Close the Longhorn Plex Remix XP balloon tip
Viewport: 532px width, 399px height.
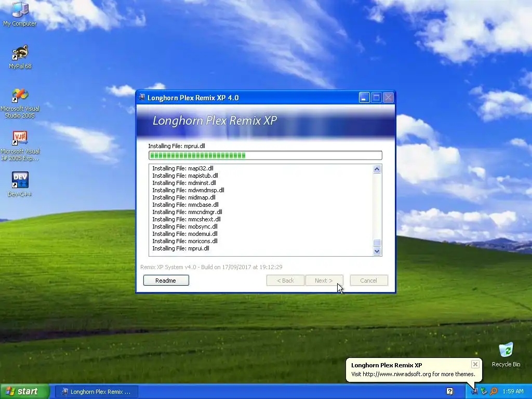click(x=475, y=364)
